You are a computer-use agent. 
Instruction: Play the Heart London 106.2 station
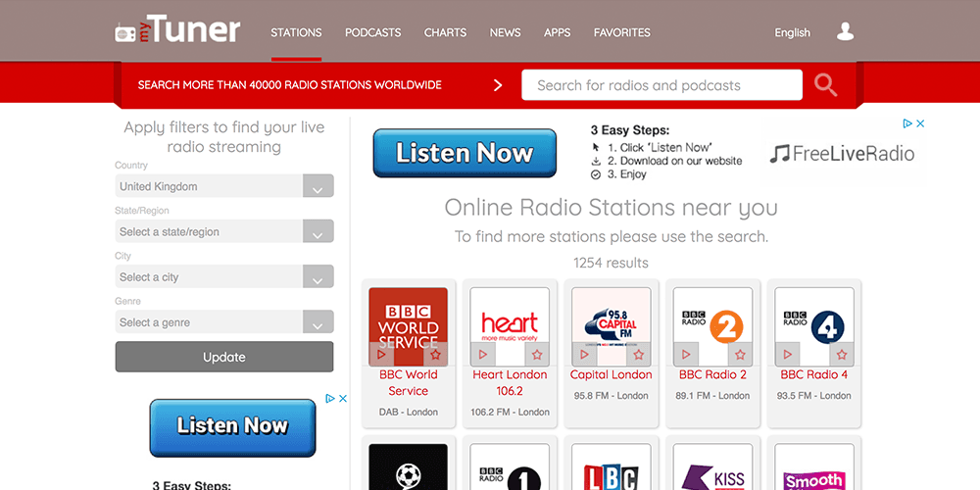(483, 355)
